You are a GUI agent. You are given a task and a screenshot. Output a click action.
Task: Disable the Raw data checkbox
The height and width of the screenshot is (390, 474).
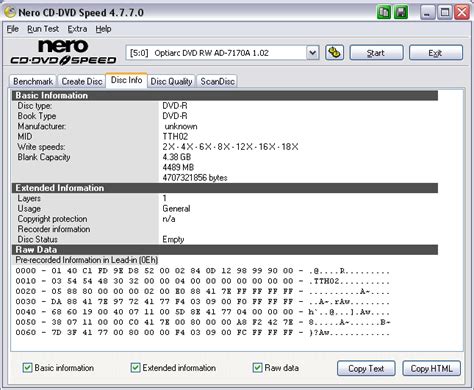[257, 368]
